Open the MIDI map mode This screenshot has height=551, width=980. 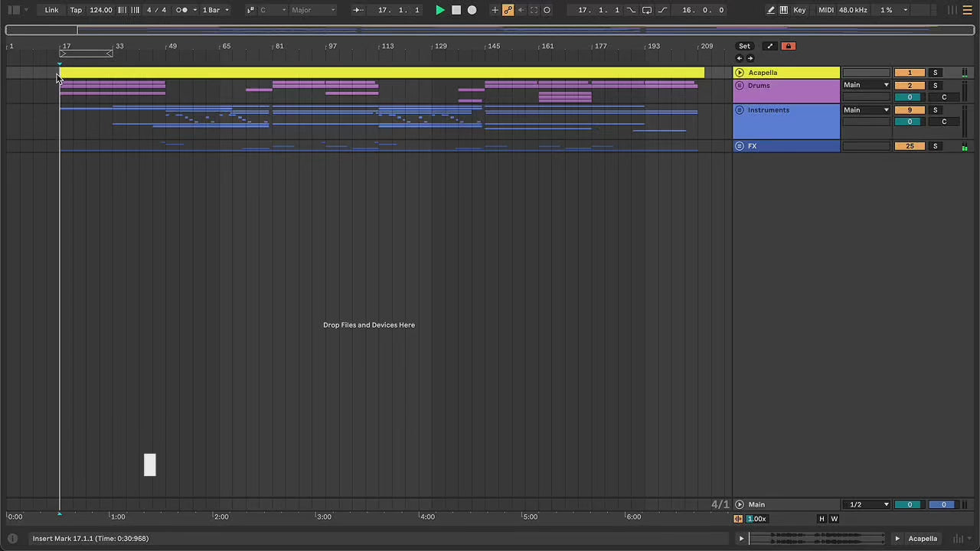825,10
